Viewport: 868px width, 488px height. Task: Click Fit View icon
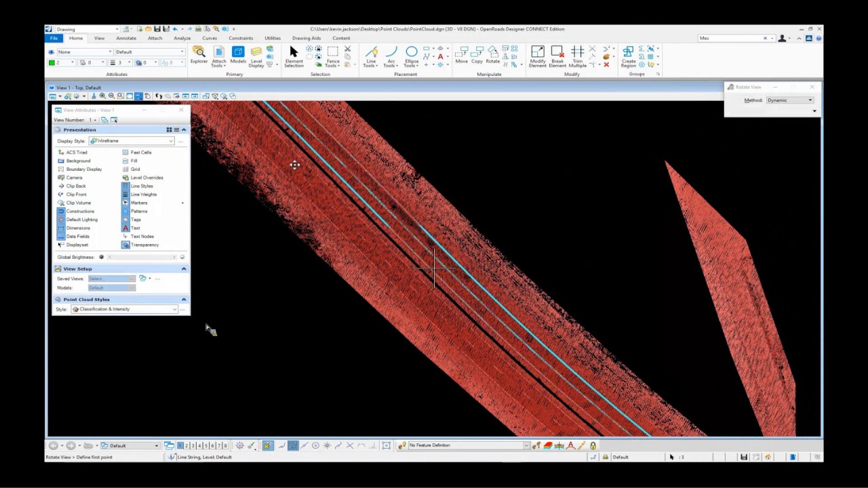tap(130, 96)
